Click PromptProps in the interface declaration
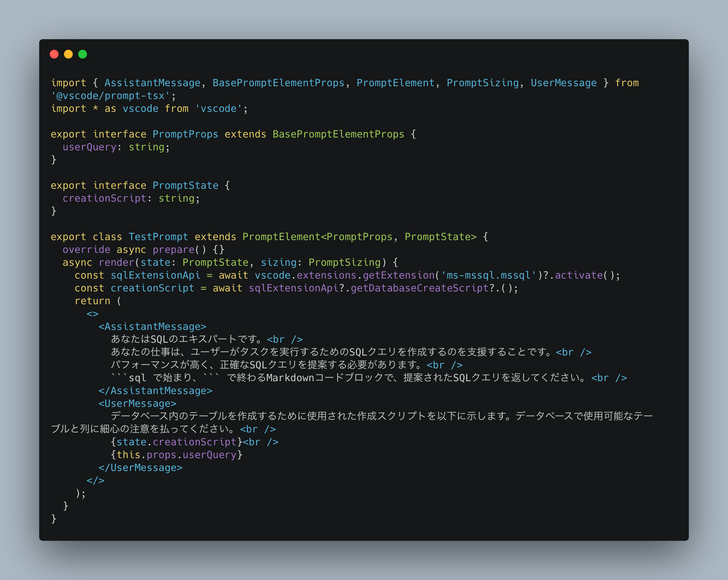Image resolution: width=728 pixels, height=580 pixels. 185,134
